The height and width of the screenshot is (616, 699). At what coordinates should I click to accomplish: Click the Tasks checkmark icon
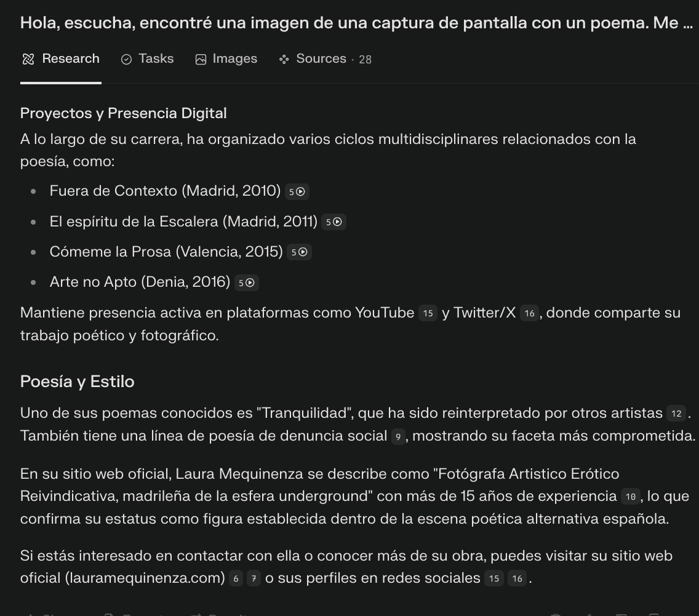click(126, 59)
